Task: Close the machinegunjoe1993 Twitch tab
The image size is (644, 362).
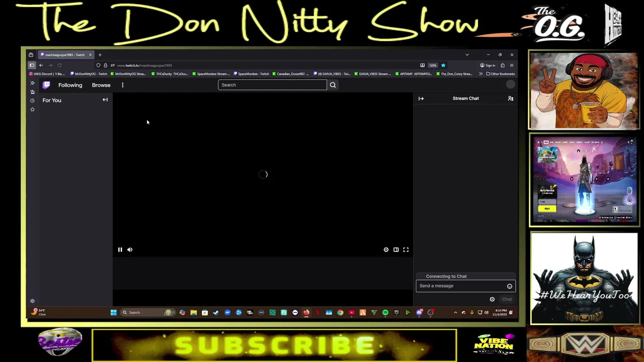Action: pyautogui.click(x=90, y=55)
